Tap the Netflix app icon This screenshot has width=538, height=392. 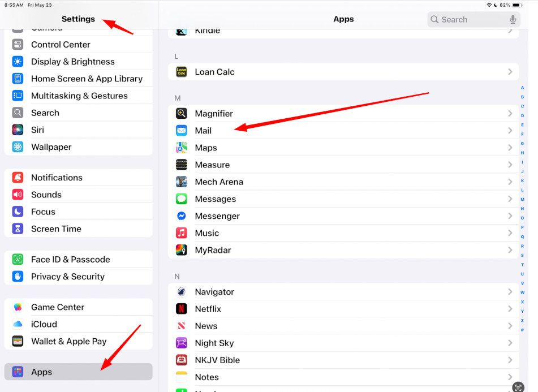tap(182, 309)
